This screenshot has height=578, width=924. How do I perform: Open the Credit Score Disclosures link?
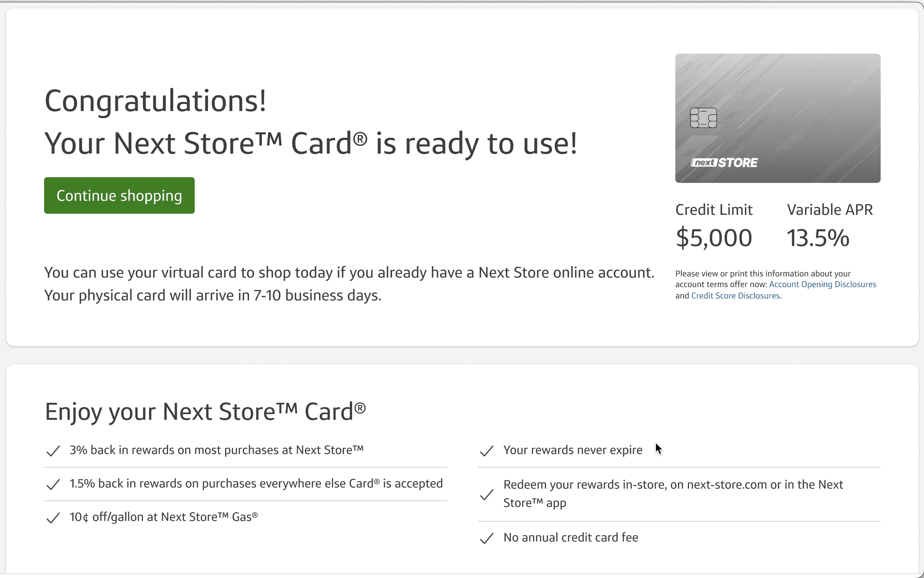pos(735,296)
